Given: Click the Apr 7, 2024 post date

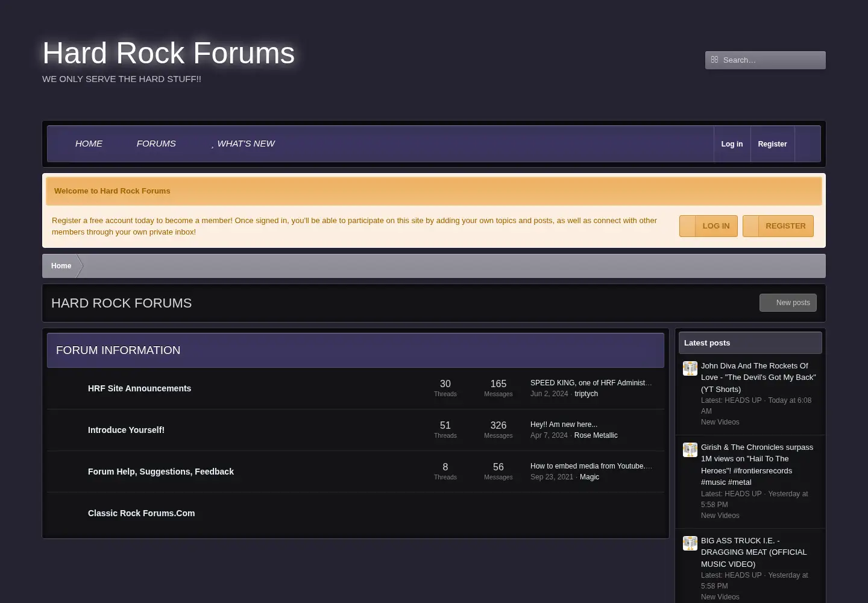Looking at the screenshot, I should pyautogui.click(x=549, y=435).
